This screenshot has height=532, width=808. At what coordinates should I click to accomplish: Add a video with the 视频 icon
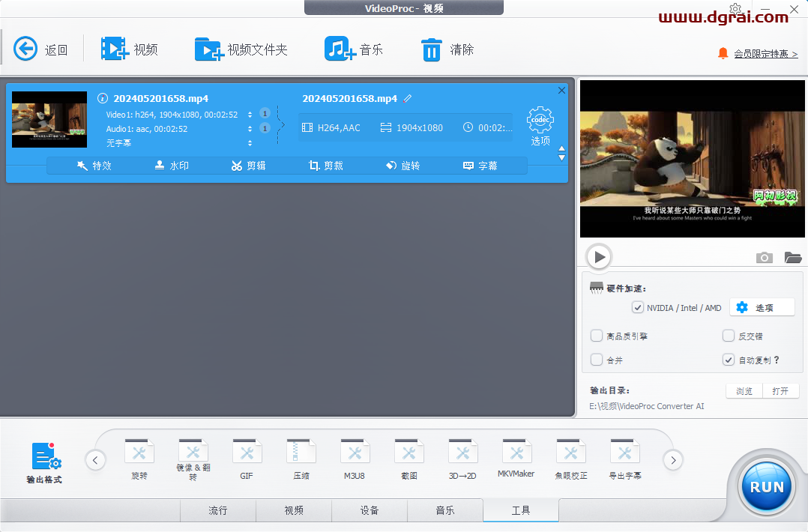point(114,49)
